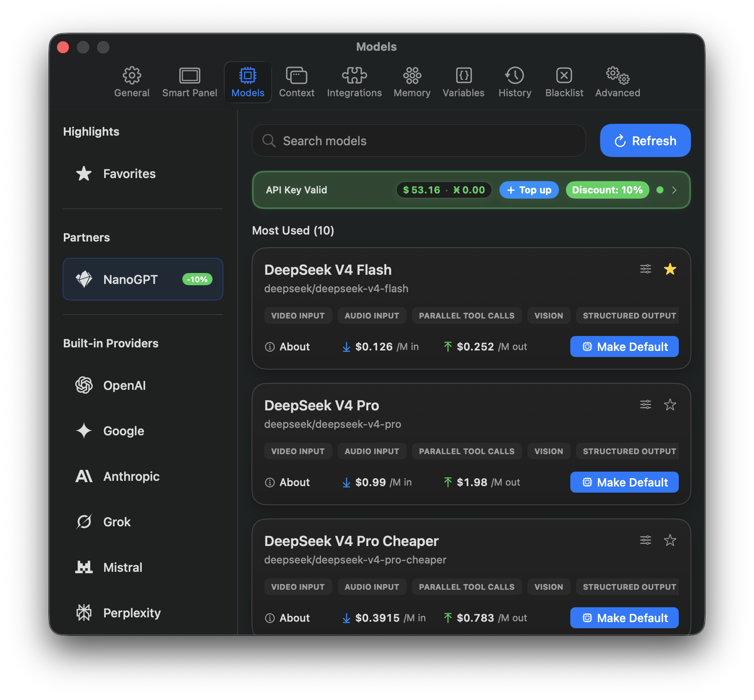
Task: Close the Models window
Action: pyautogui.click(x=63, y=47)
